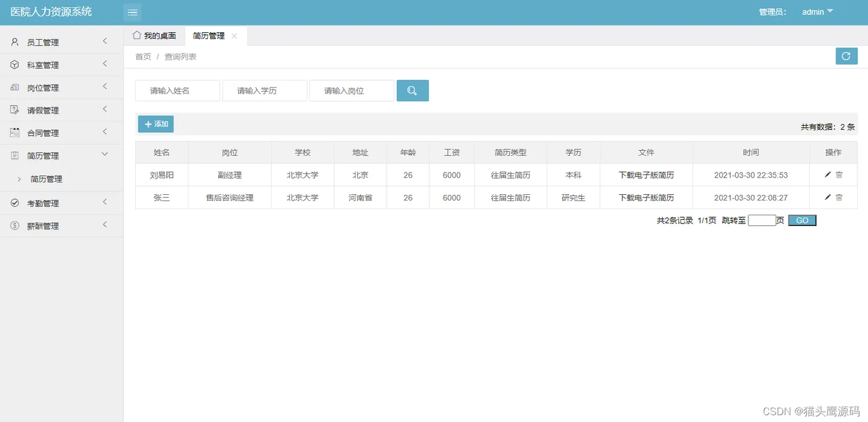Image resolution: width=868 pixels, height=422 pixels.
Task: Click the 研究生 education cell
Action: (573, 197)
